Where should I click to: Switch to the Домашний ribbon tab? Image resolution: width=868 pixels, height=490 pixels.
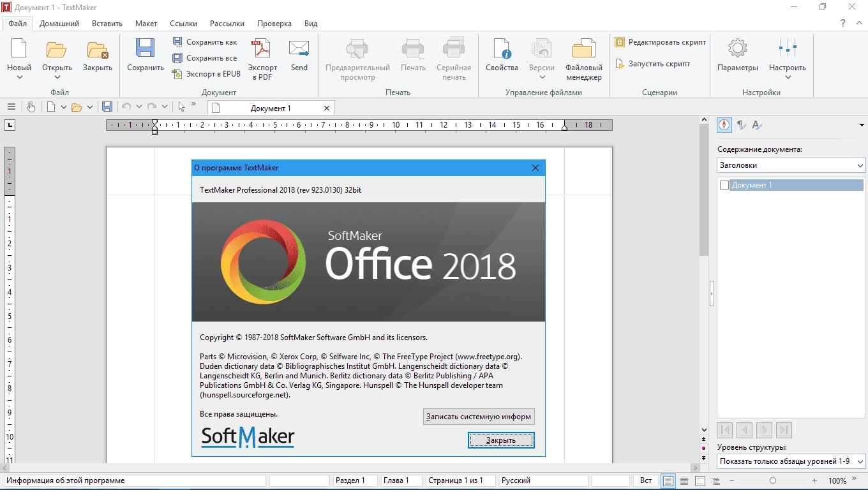point(59,24)
